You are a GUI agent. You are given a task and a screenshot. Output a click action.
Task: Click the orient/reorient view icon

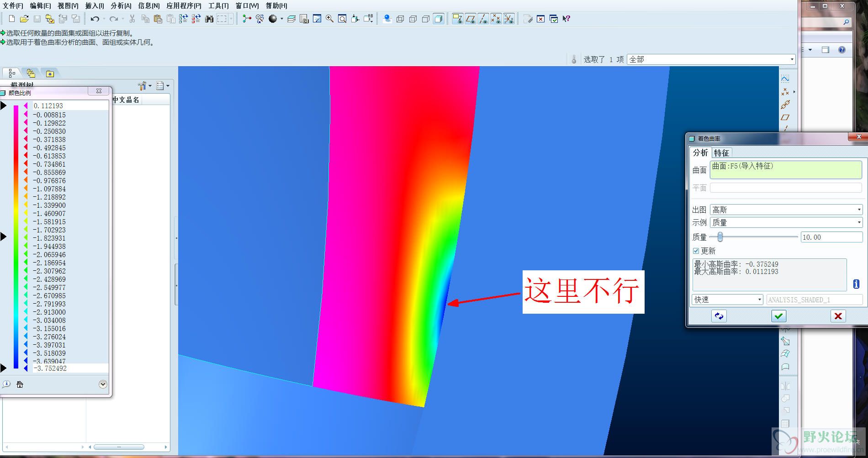point(355,19)
